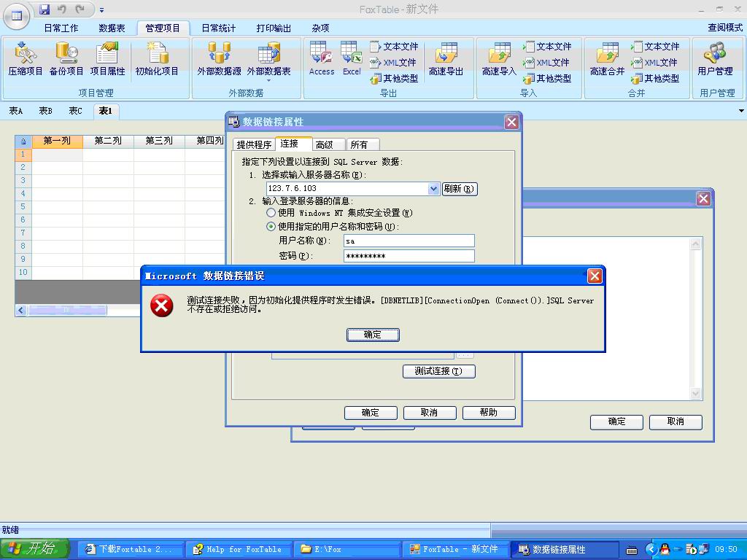Click the undo icon in quick access toolbar
The width and height of the screenshot is (747, 560).
[x=62, y=9]
